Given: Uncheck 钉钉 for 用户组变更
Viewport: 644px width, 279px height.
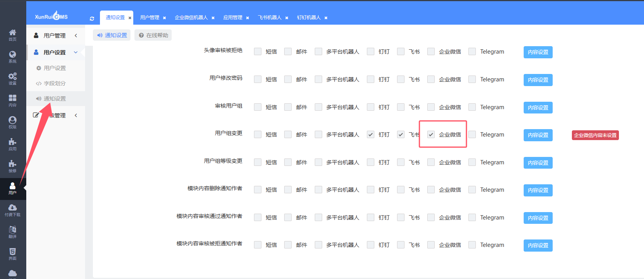Looking at the screenshot, I should pos(370,135).
